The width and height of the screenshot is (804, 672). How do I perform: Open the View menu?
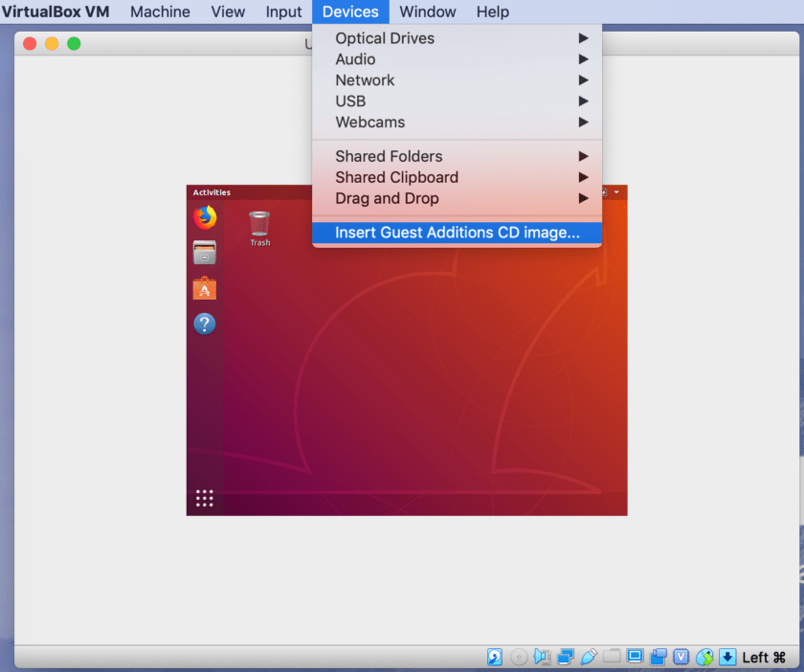[228, 11]
